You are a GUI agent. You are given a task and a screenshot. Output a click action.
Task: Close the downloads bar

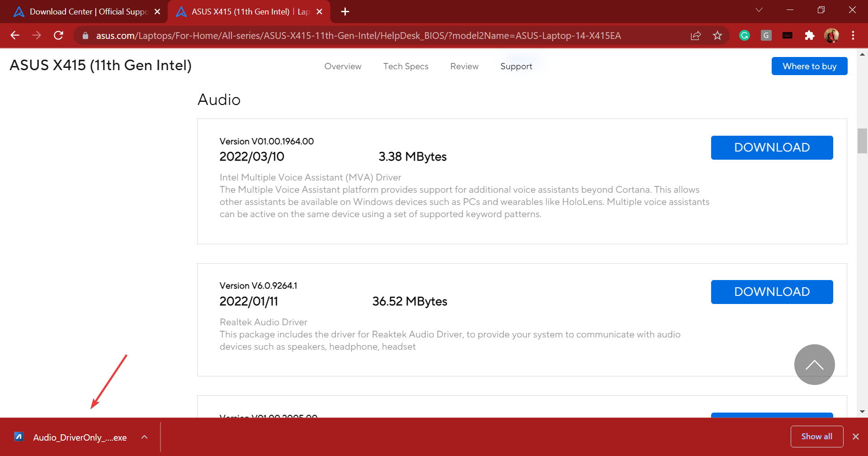tap(855, 437)
